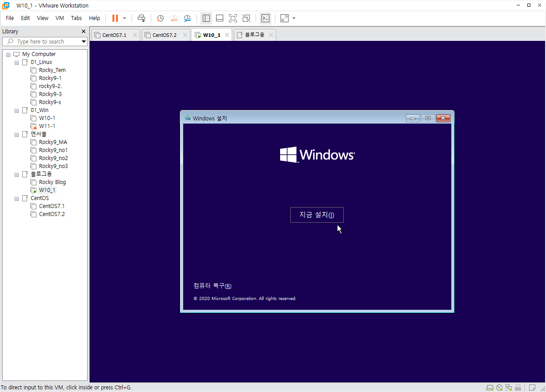Click the message log note icon
546x392 pixels.
click(532, 388)
